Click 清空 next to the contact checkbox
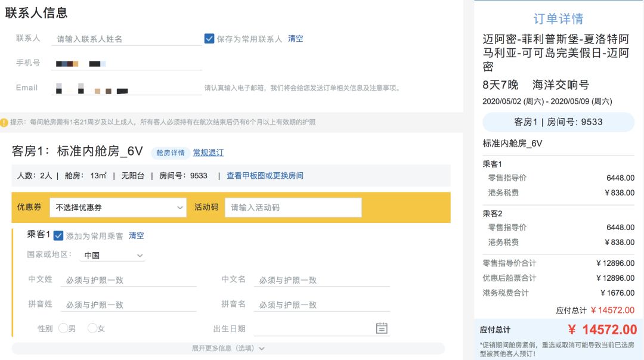Image resolution: width=644 pixels, height=360 pixels. (296, 38)
